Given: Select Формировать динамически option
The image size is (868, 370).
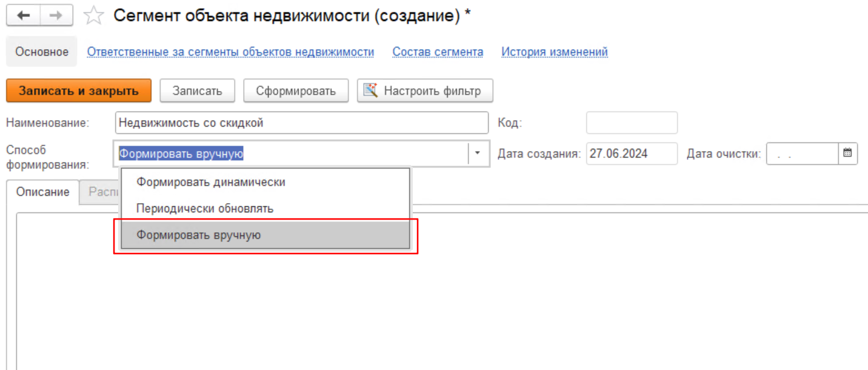Looking at the screenshot, I should tap(210, 182).
